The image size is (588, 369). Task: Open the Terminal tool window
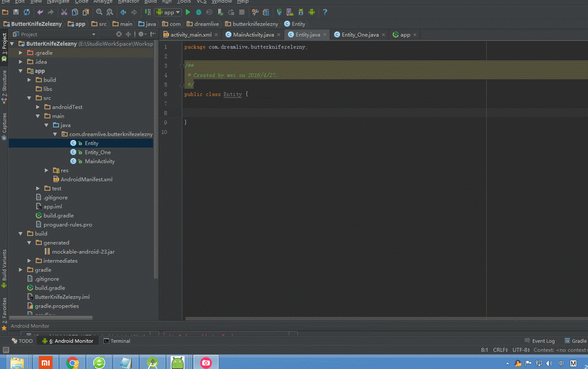[x=117, y=341]
